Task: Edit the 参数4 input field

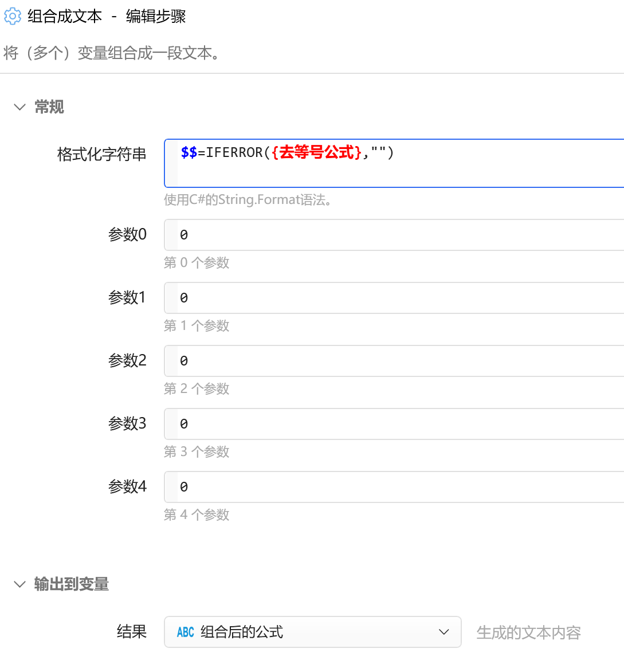Action: 395,487
